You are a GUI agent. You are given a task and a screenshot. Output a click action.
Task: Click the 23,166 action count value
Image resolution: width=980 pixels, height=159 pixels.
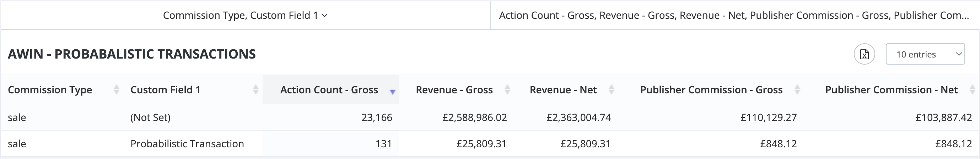[x=377, y=117]
